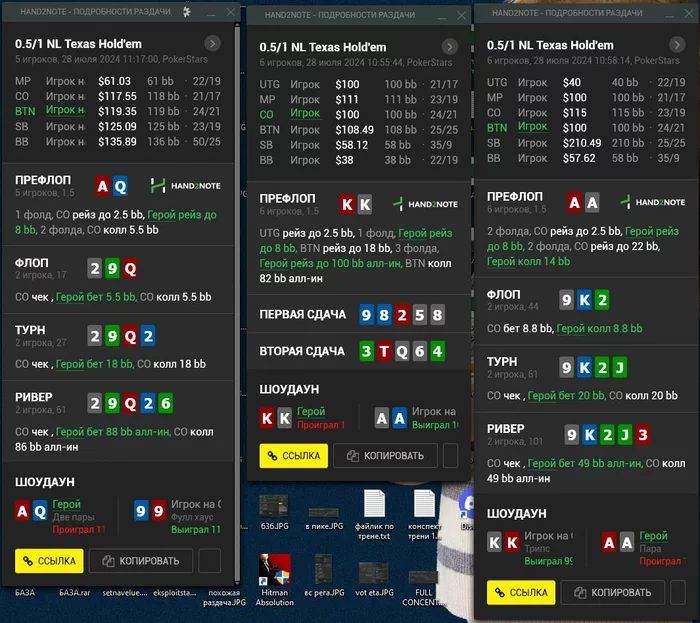Open the FULL CONCENT desktop item
Screen dimensions: 700x623
tap(424, 588)
